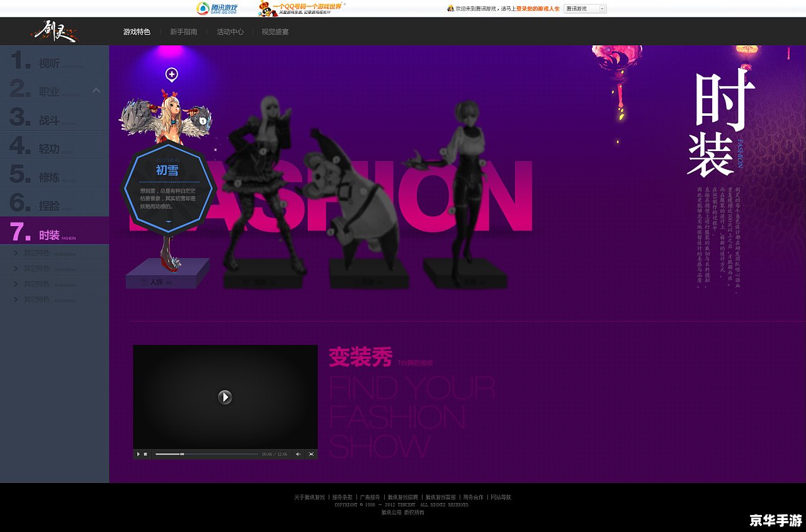Screen dimensions: 806x532
Task: Choose sidebar item 5. 修炼
Action: (54, 174)
